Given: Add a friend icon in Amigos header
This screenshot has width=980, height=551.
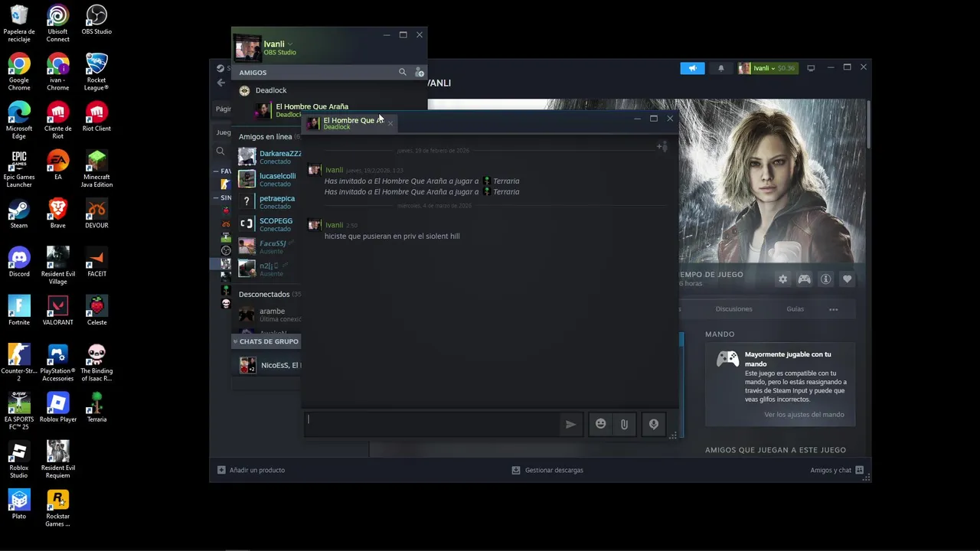Looking at the screenshot, I should [419, 72].
